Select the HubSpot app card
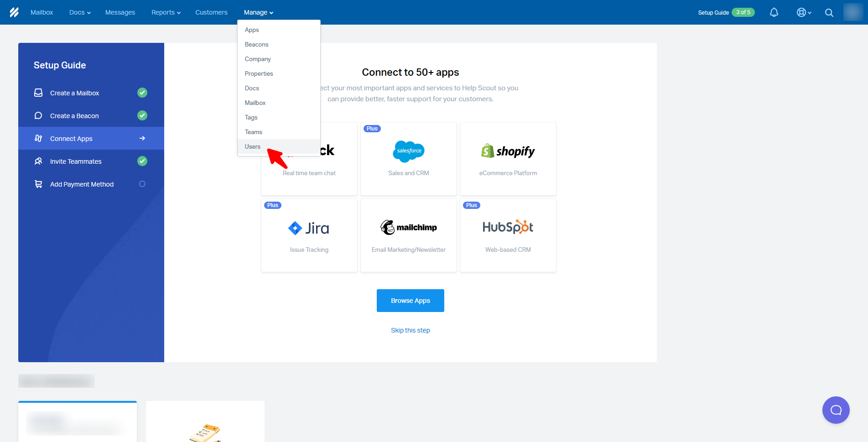Screen dimensions: 868x442 508,235
